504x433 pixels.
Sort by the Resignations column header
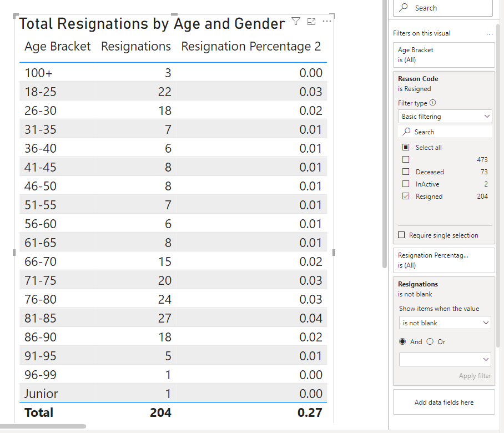pyautogui.click(x=135, y=47)
